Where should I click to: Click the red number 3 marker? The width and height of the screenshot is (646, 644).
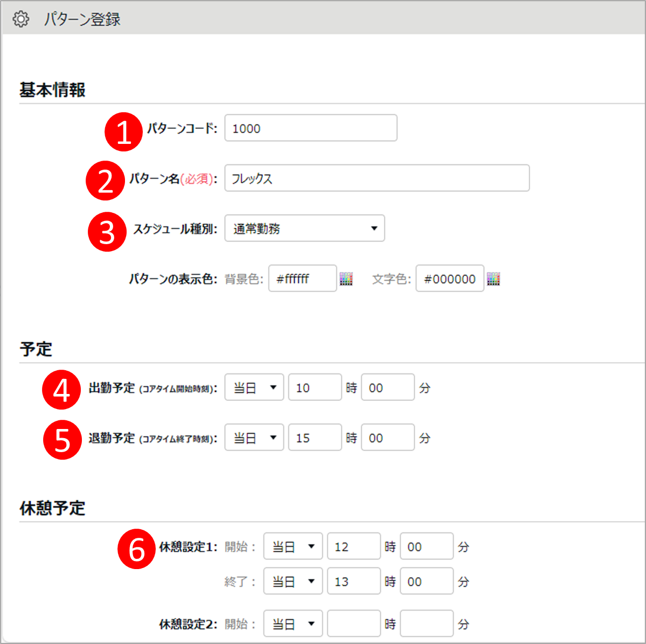[x=107, y=232]
